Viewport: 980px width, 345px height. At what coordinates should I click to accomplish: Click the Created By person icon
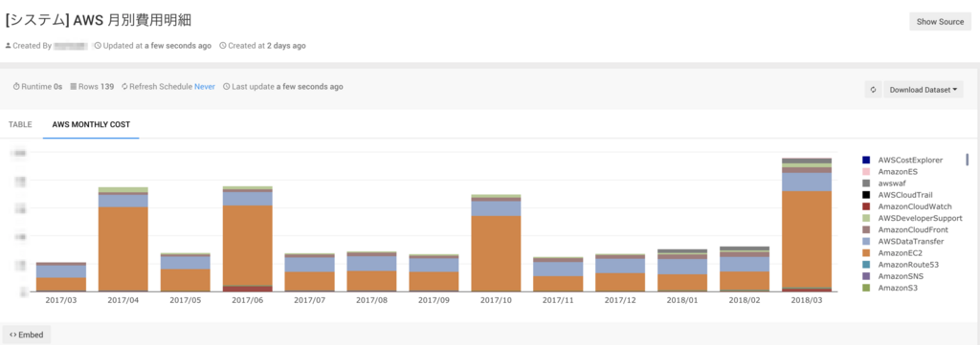click(x=8, y=46)
